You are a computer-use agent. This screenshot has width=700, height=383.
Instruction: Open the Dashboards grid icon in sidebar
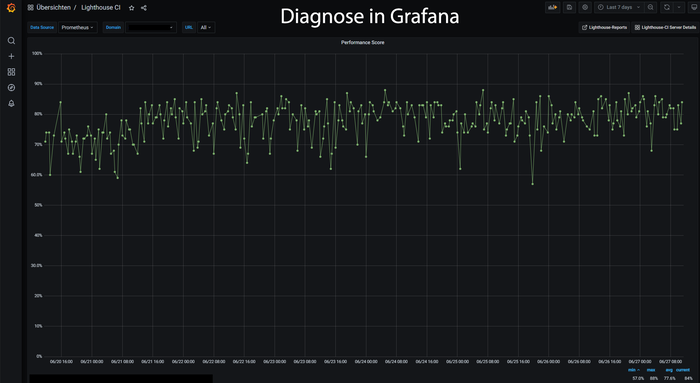pyautogui.click(x=11, y=72)
